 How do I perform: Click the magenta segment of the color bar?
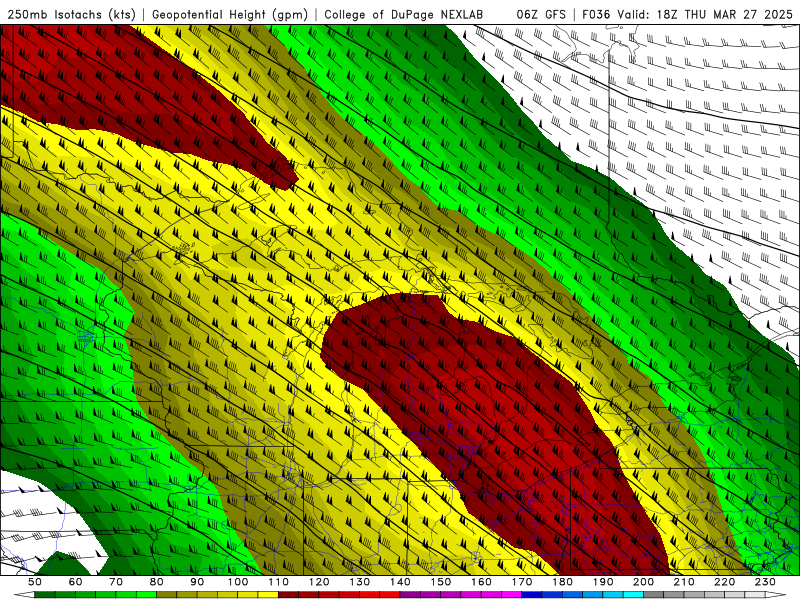pos(511,594)
